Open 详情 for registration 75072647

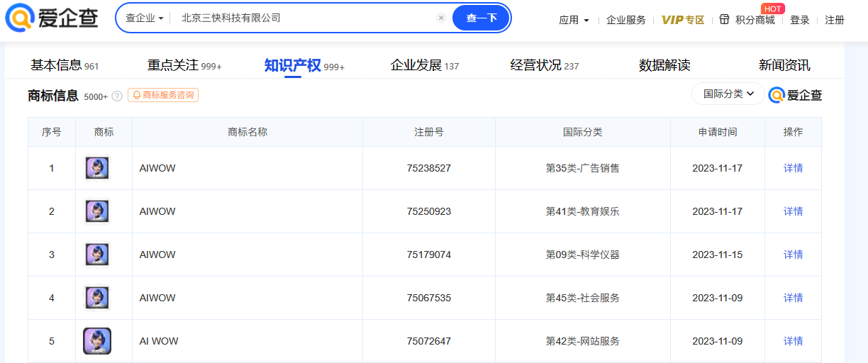click(793, 341)
